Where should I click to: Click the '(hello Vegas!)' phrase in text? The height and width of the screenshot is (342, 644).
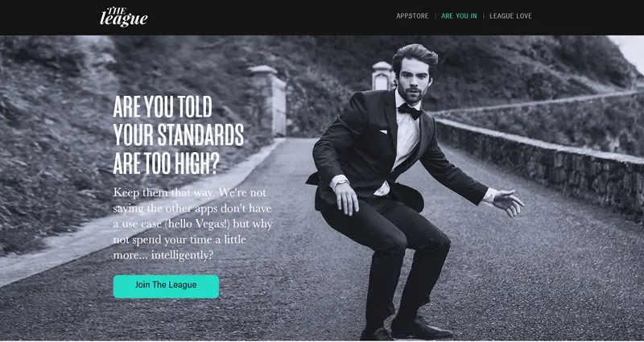(189, 225)
